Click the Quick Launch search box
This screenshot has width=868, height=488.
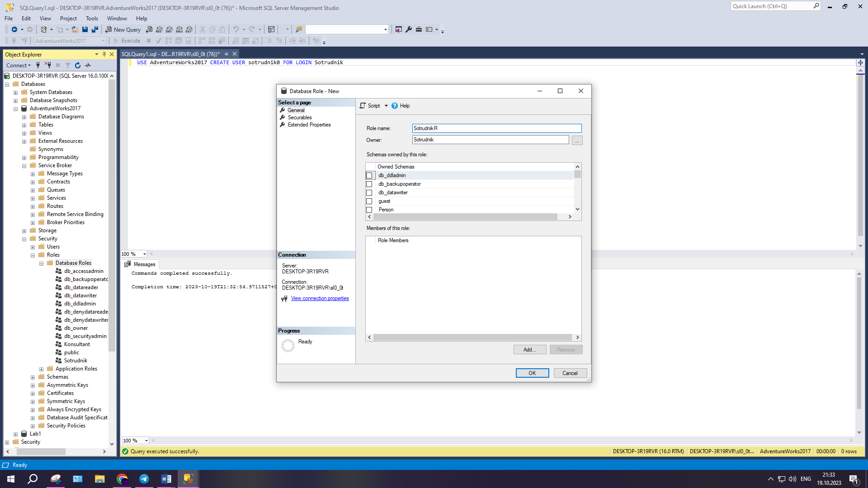[x=775, y=6]
